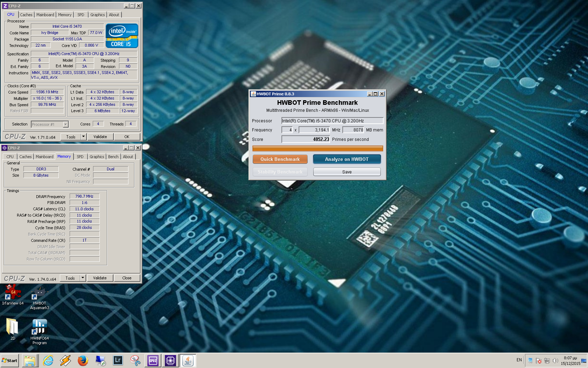Image resolution: width=588 pixels, height=368 pixels.
Task: Open the IrfanView 64 desktop shortcut
Action: (13, 295)
